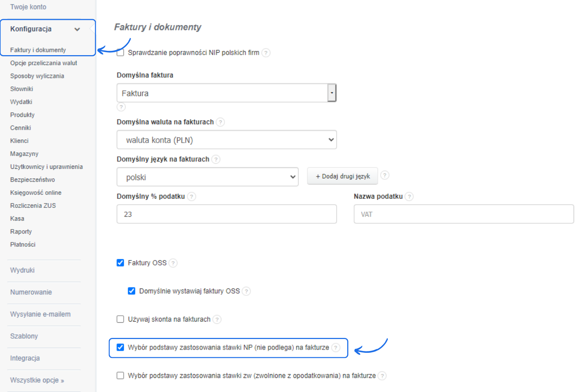Viewport: 582px width, 392px height.
Task: Open Opcje przeliczania walut in sidebar
Action: coord(44,63)
